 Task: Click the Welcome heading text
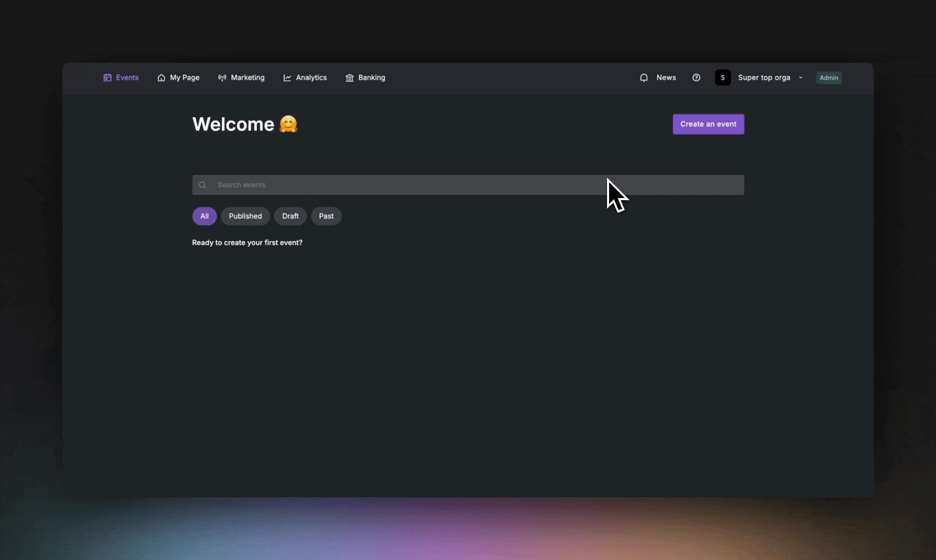point(233,124)
